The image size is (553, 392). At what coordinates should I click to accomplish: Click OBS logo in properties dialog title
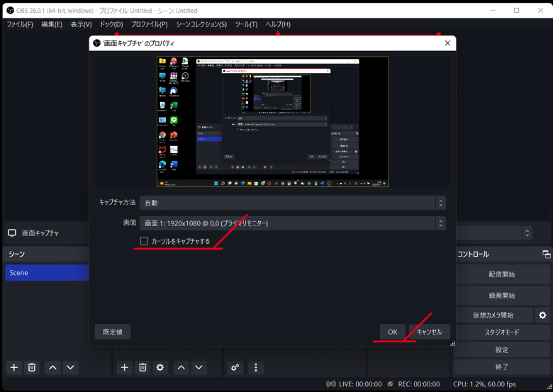click(96, 43)
